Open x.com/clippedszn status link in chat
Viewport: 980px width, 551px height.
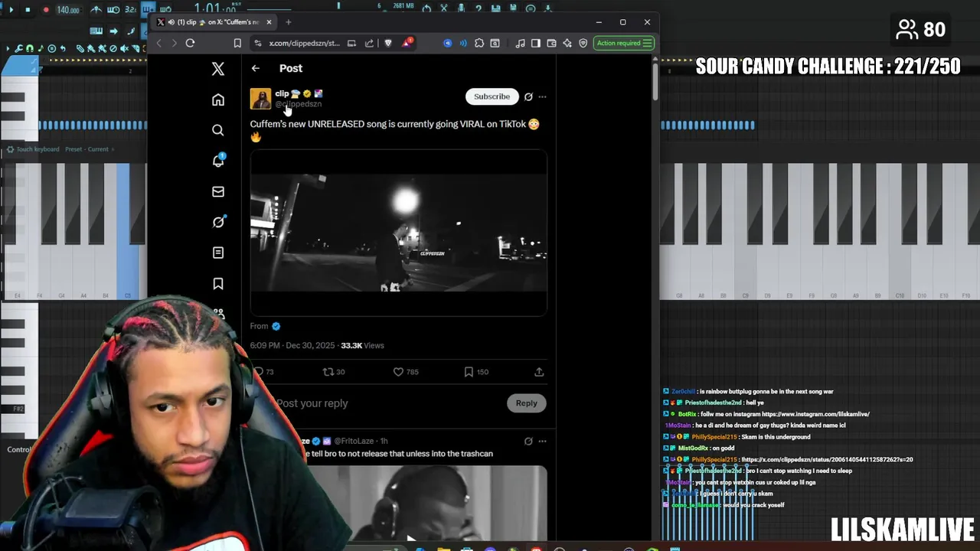coord(827,460)
